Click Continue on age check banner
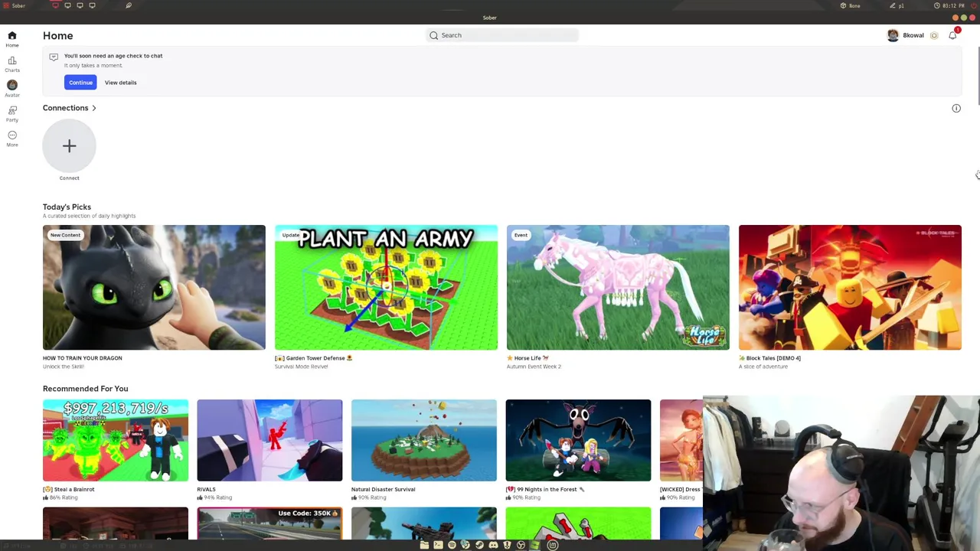The width and height of the screenshot is (980, 551). 80,83
